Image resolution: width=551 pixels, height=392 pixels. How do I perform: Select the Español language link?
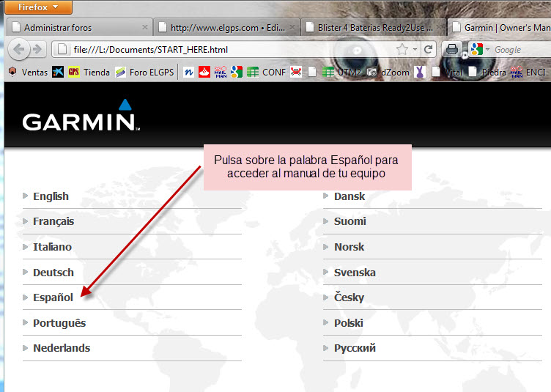point(53,297)
